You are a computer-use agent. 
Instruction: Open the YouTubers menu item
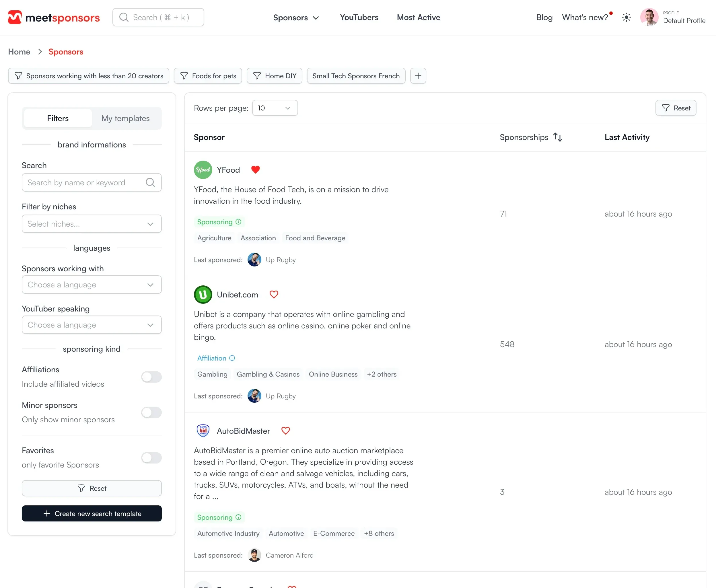(x=359, y=17)
